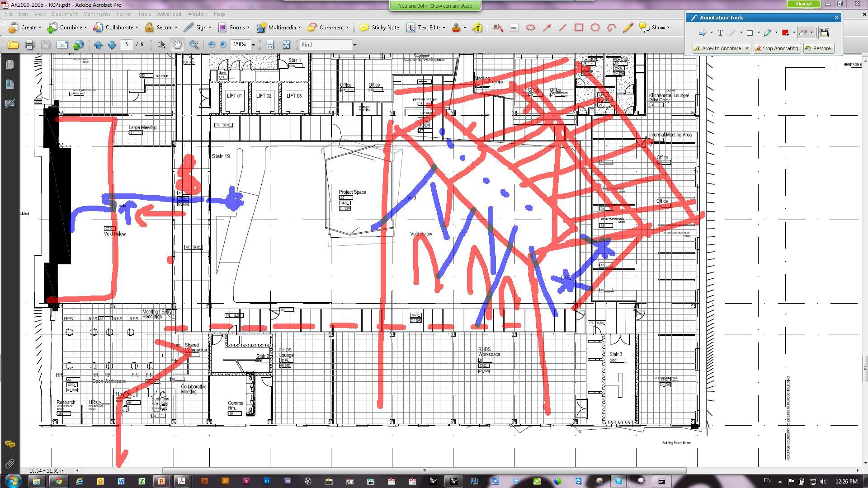Email the PDF using the envelope icon
Viewport: 868px width, 488px height.
[x=62, y=45]
